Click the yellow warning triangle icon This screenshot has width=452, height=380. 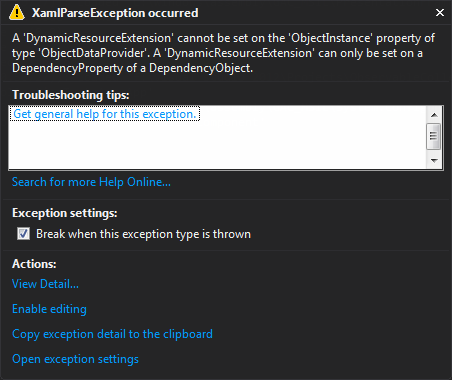pyautogui.click(x=16, y=13)
